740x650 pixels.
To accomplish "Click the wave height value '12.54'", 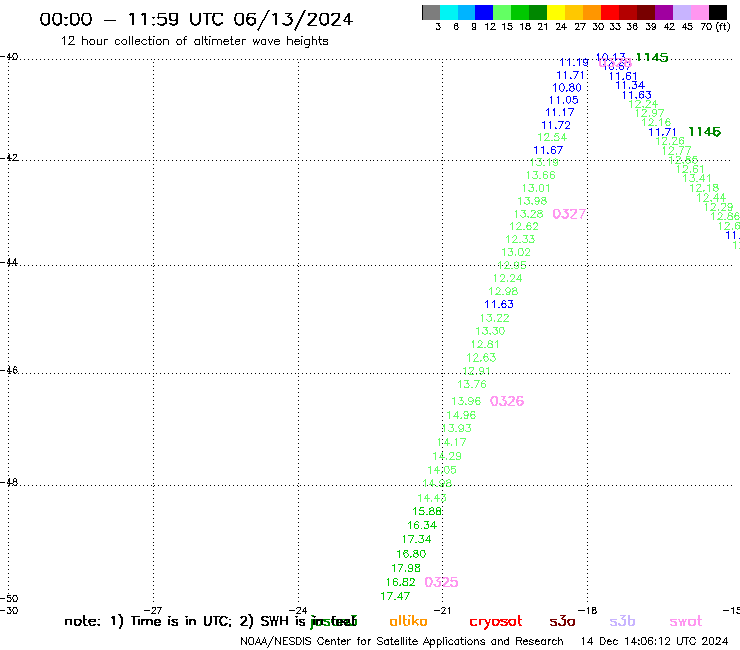I will pyautogui.click(x=552, y=137).
